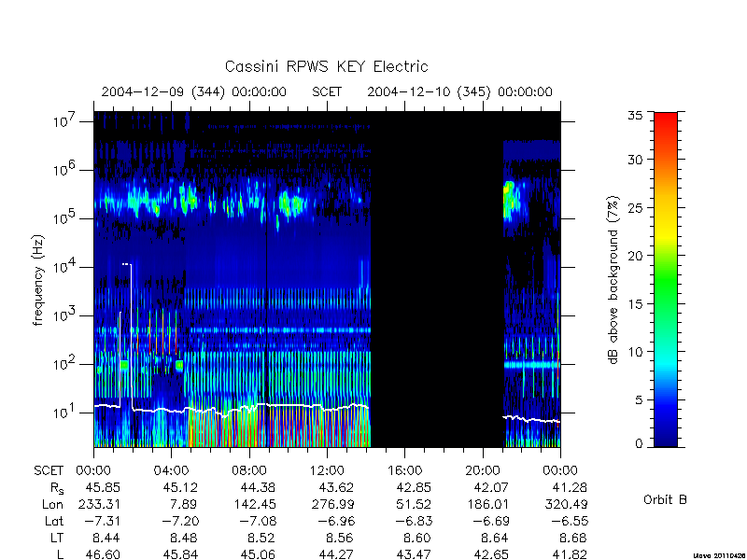
Task: Click the 10^6 frequency tick label
Action: point(65,170)
